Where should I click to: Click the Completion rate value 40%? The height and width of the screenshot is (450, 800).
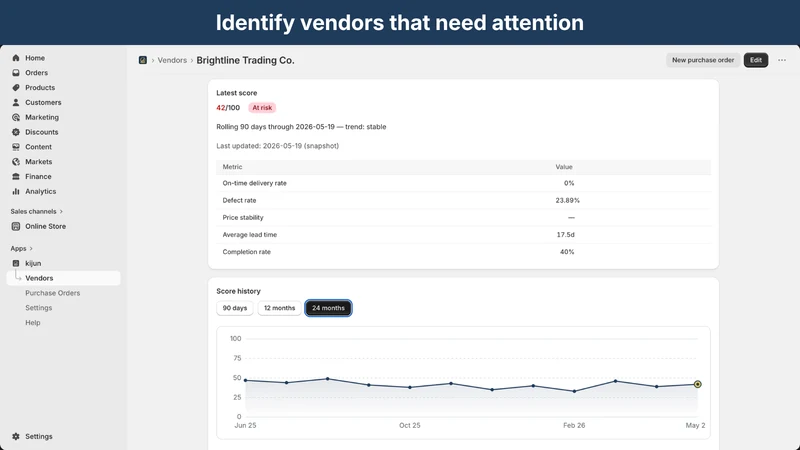pyautogui.click(x=567, y=252)
